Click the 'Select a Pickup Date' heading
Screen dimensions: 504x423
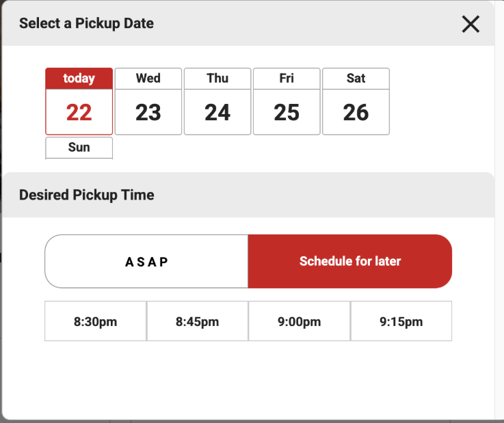(86, 23)
